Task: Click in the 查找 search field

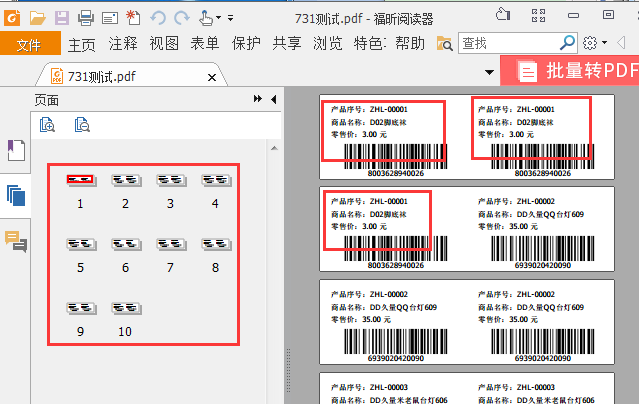Action: tap(508, 43)
